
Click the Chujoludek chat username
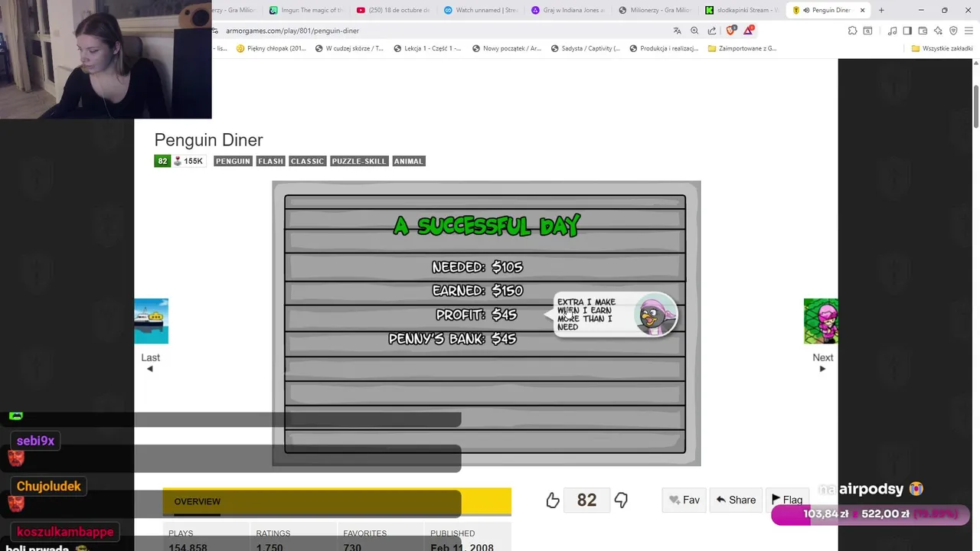pyautogui.click(x=48, y=486)
